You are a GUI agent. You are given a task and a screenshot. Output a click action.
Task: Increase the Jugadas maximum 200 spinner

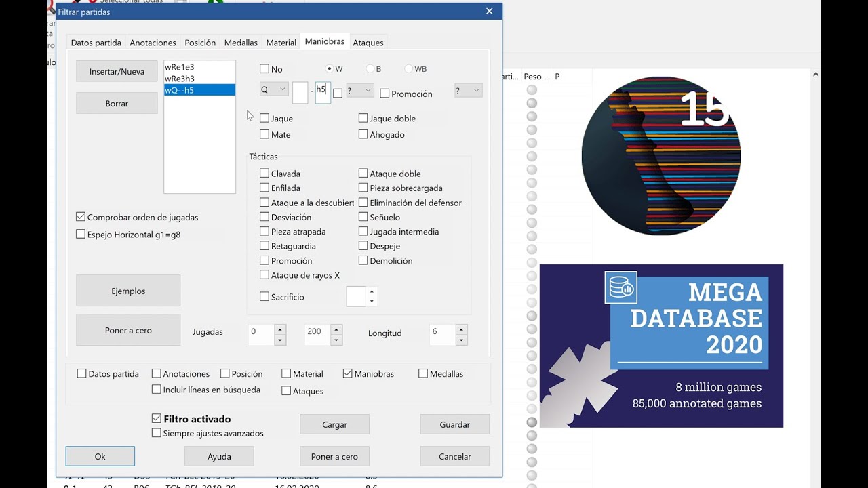coord(336,329)
